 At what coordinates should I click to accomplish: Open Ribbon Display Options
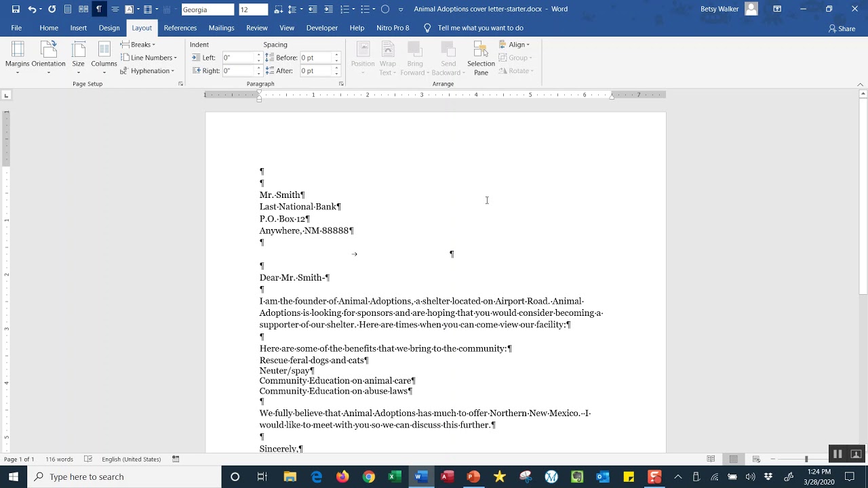tap(777, 9)
